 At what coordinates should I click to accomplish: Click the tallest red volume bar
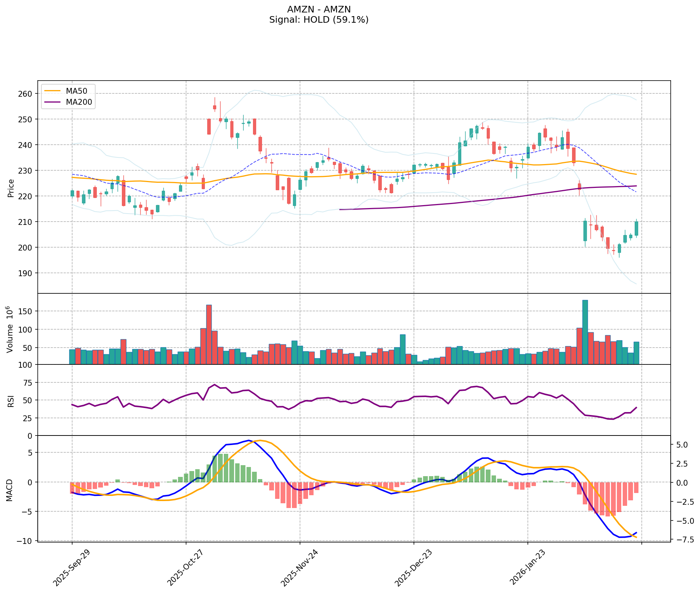[x=209, y=334]
